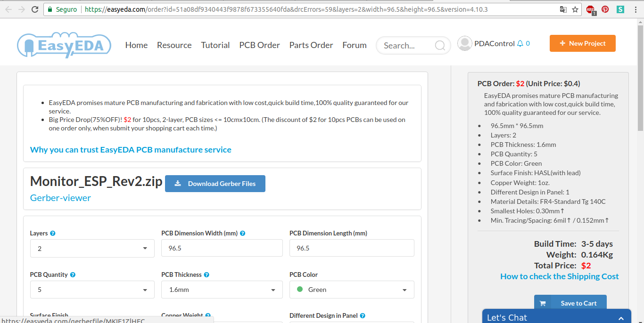This screenshot has height=323, width=644.
Task: Click the PCB Dimension Length field
Action: (352, 248)
